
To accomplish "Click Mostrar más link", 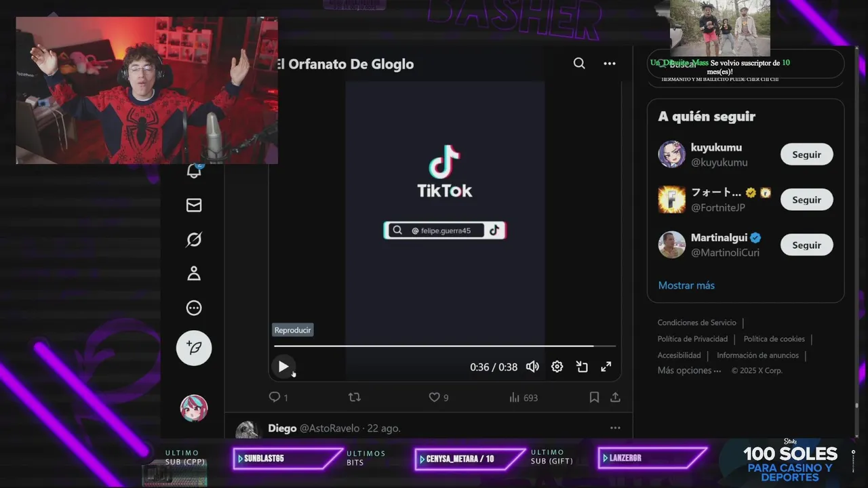I will point(686,285).
